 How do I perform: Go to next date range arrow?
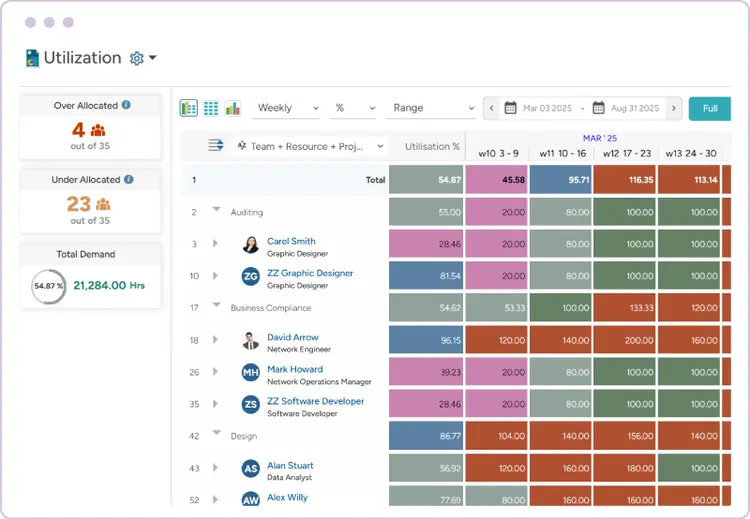(x=674, y=108)
